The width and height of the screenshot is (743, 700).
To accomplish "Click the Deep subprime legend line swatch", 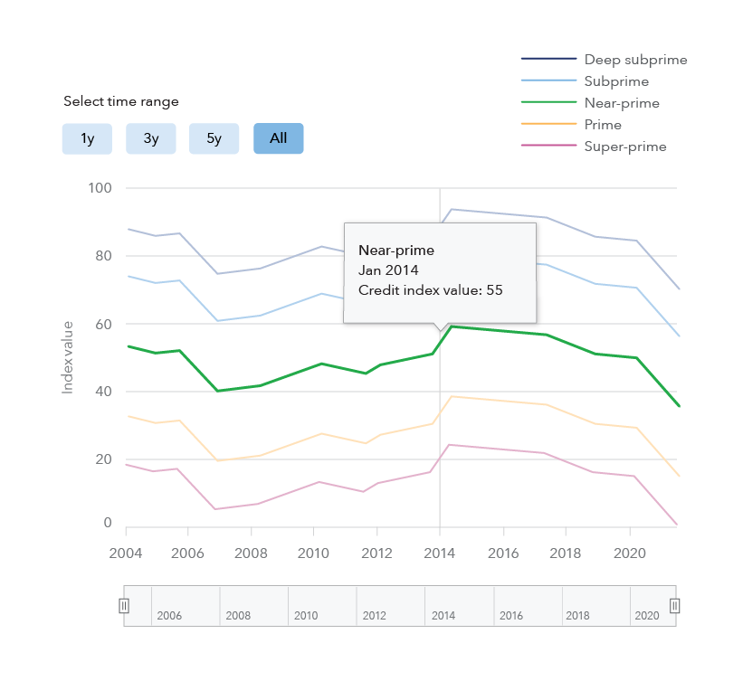I will point(548,59).
